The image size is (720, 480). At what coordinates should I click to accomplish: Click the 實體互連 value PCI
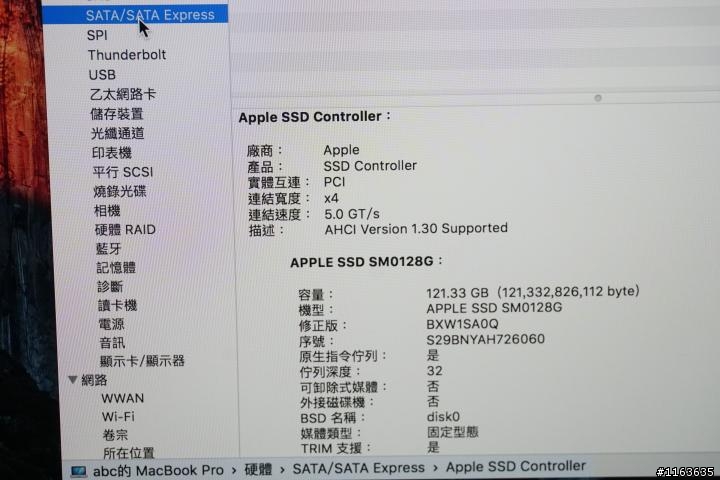(334, 182)
